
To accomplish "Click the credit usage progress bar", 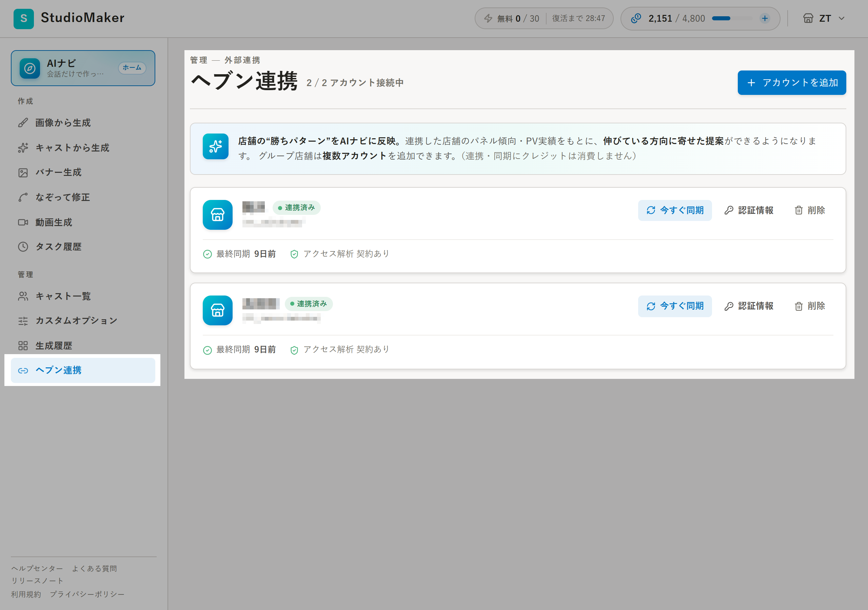I will [732, 19].
